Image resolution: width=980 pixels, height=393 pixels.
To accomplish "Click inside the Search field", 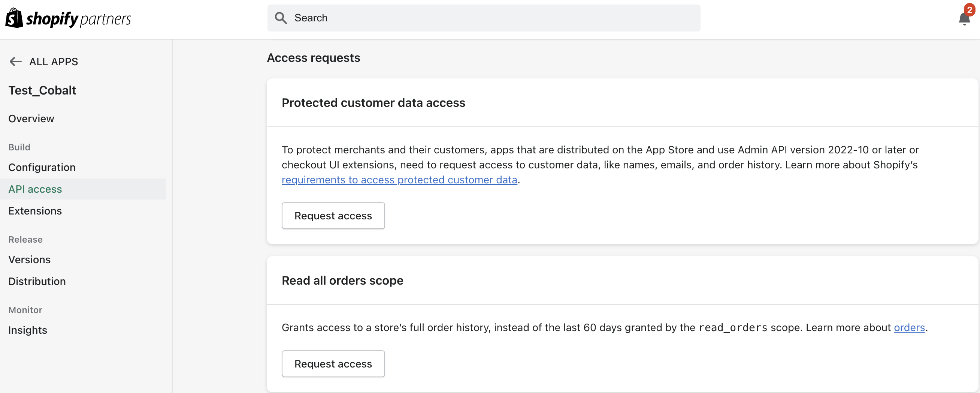I will 457,18.
